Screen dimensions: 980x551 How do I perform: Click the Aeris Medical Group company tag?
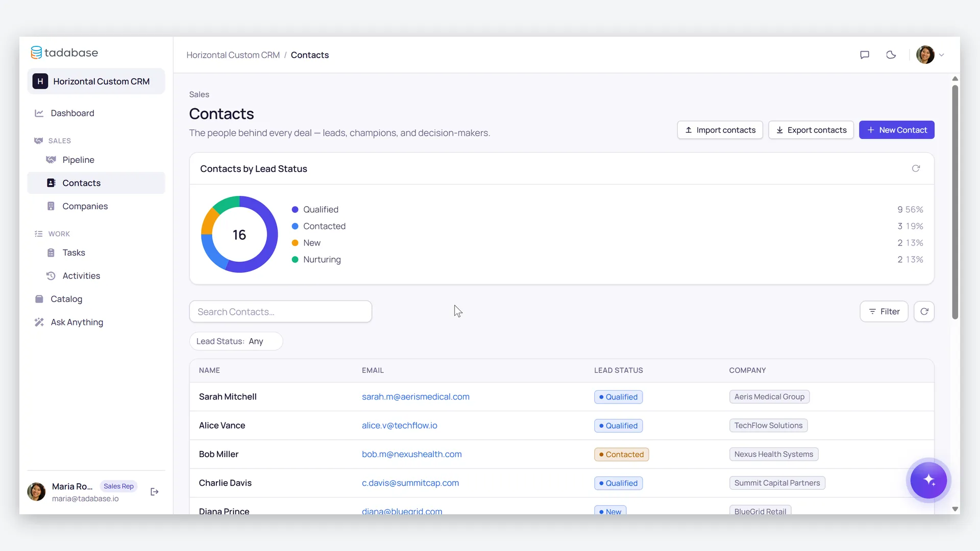[x=769, y=396]
